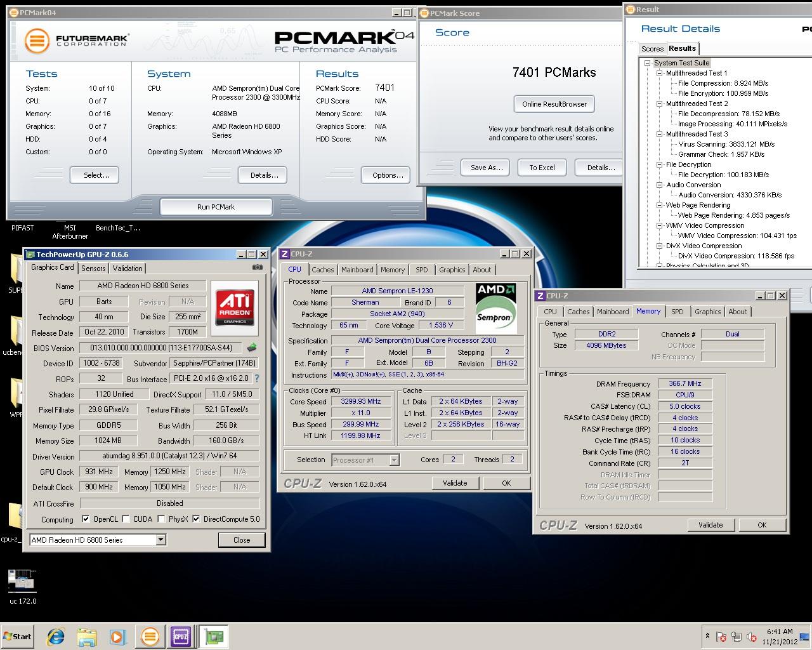Click the Futuremark orange logo in PCMark04
The height and width of the screenshot is (650, 812).
[37, 41]
